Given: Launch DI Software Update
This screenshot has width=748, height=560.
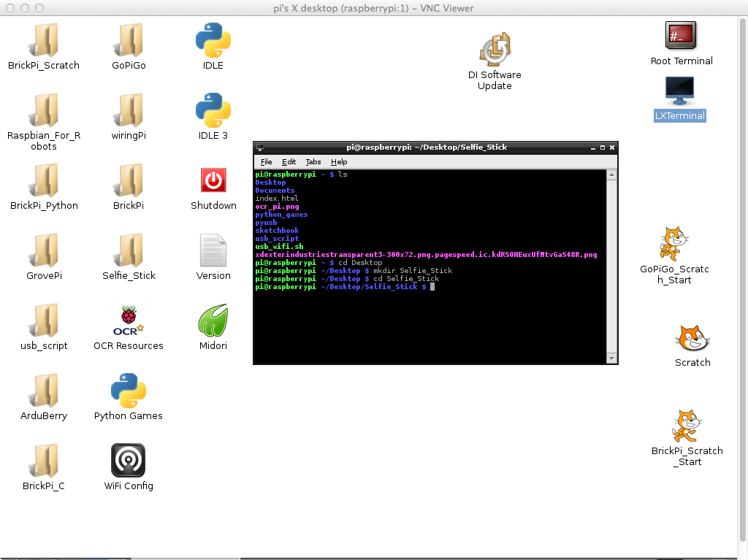Looking at the screenshot, I should tap(495, 50).
